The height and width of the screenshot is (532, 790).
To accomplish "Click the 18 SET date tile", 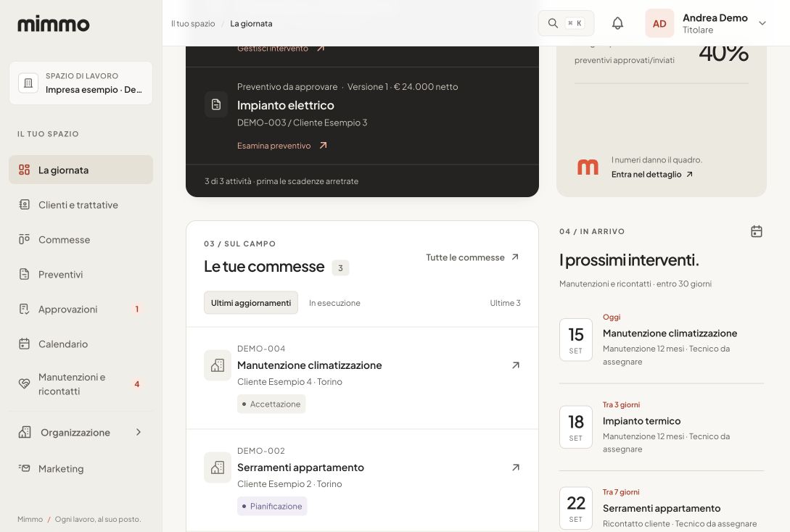I will point(576,427).
